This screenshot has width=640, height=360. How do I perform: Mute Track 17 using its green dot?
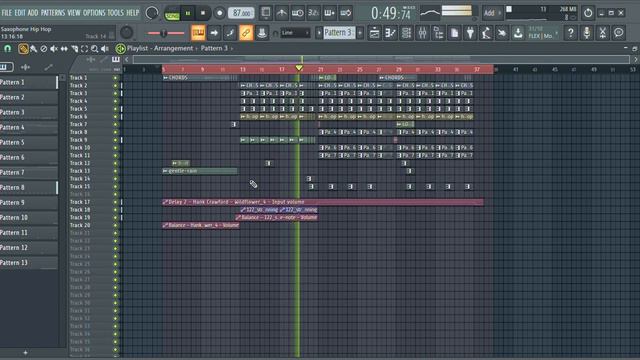pos(116,202)
